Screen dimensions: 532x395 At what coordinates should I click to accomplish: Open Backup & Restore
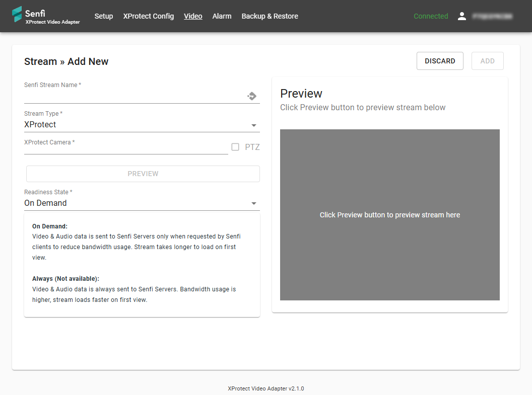coord(270,16)
